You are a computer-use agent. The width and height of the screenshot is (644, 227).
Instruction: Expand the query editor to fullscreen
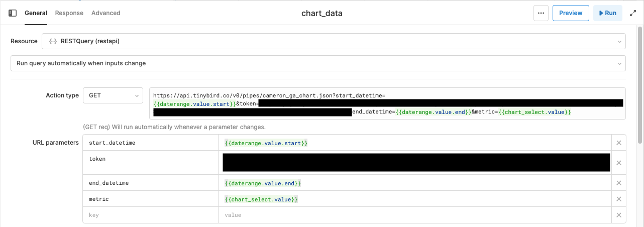coord(632,13)
